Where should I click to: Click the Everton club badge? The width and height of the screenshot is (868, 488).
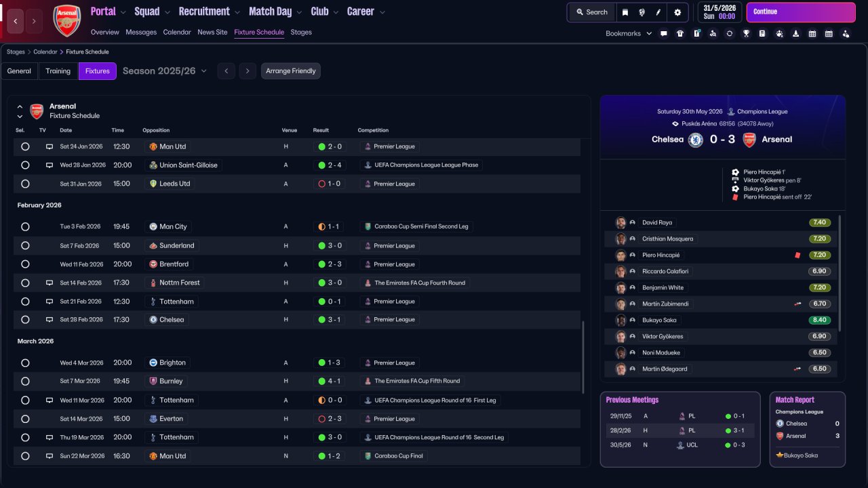[x=153, y=419]
